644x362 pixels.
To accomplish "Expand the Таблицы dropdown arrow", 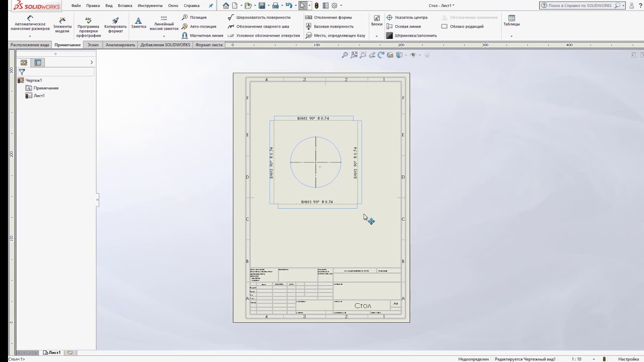I will pos(511,36).
